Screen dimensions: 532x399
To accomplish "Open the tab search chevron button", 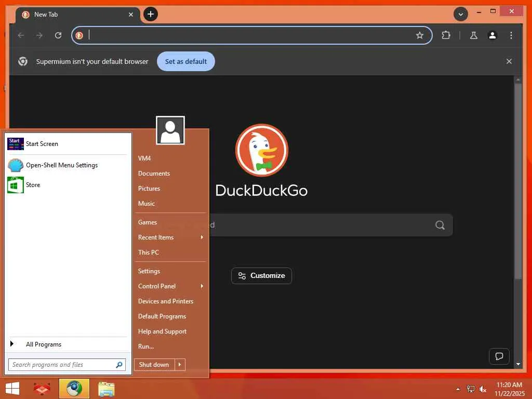I will [461, 14].
